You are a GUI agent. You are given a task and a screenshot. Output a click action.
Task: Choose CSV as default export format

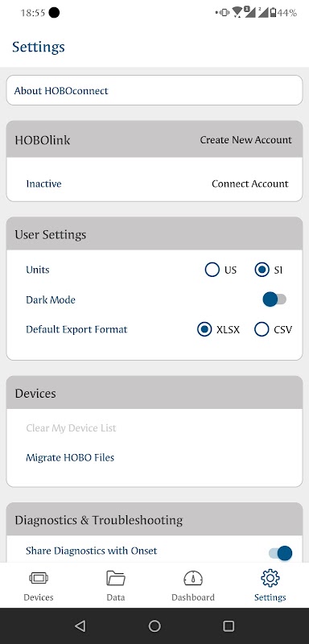coord(262,329)
